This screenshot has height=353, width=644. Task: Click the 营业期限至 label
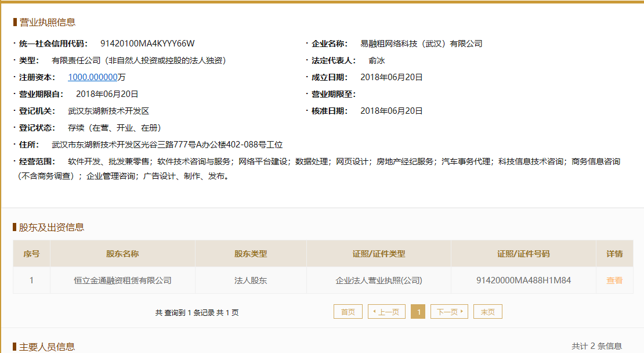334,94
